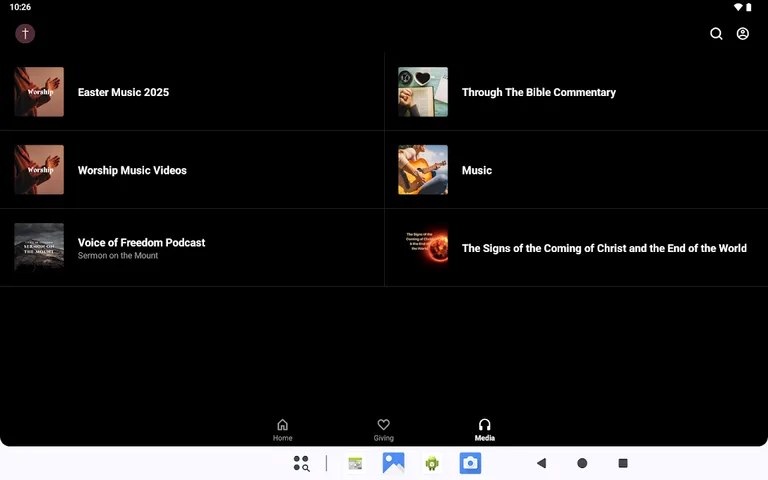Viewport: 768px width, 480px height.
Task: Open Easter Music 2025 thumbnail
Action: 39,92
